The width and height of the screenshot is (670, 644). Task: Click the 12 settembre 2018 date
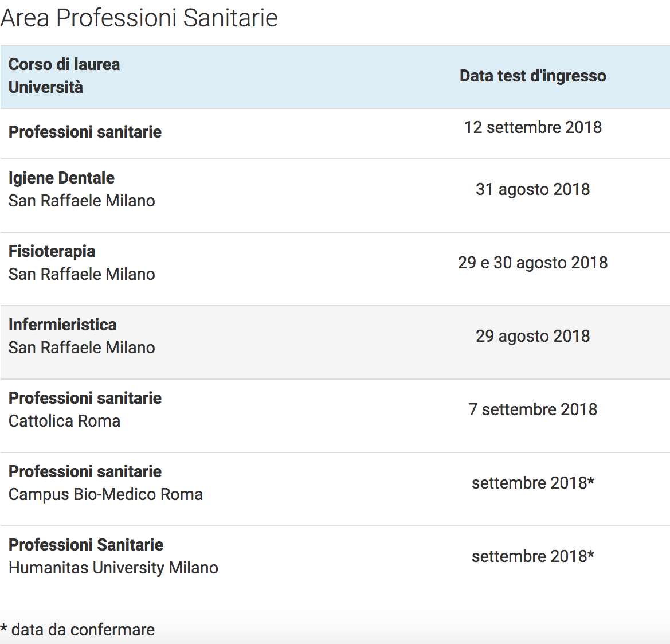point(533,127)
